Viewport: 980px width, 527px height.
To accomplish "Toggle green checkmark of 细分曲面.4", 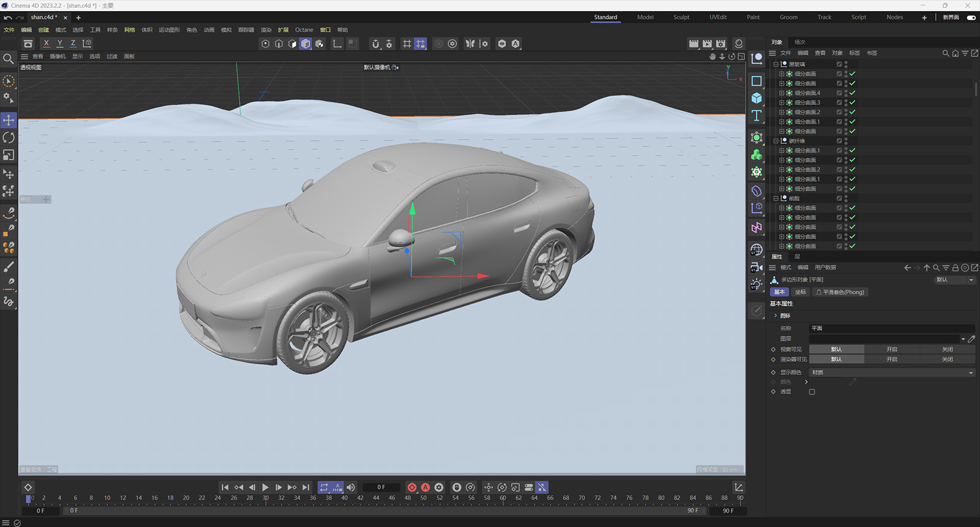I will pos(852,93).
